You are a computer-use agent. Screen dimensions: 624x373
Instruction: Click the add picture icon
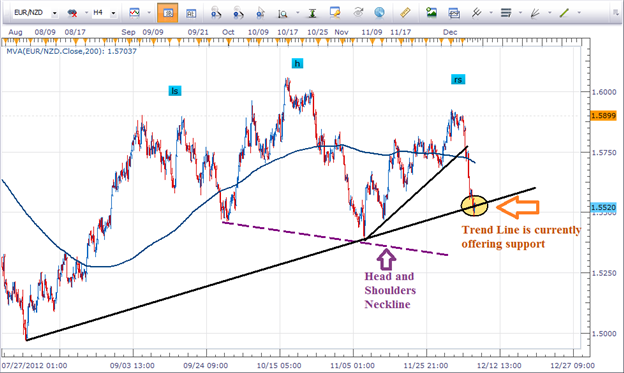[x=431, y=13]
